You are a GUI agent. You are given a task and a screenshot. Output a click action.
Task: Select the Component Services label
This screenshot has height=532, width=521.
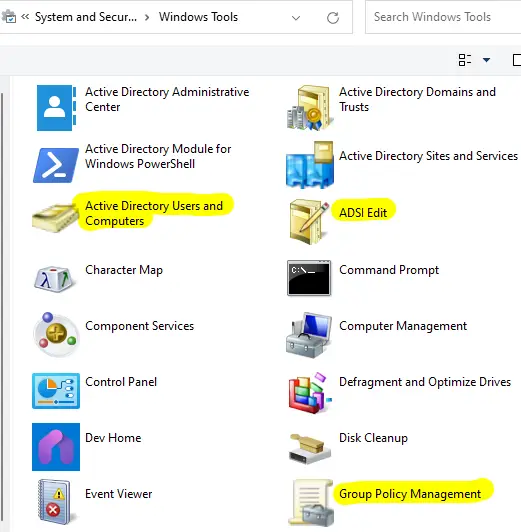139,326
